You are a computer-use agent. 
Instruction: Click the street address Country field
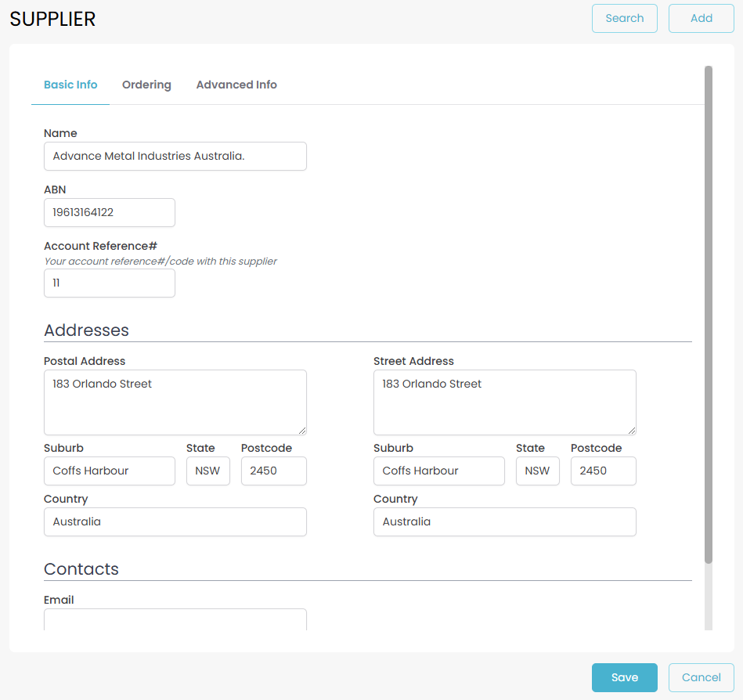tap(504, 521)
